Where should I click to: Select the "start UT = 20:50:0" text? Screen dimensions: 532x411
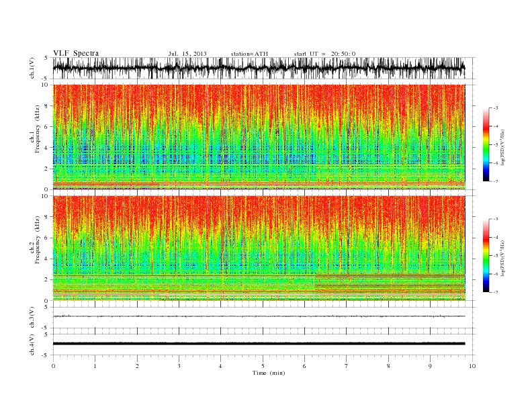pyautogui.click(x=324, y=54)
